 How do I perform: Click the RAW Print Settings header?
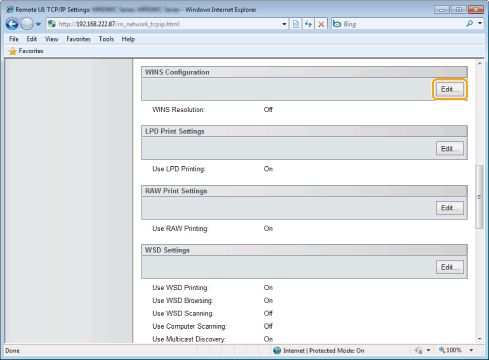(304, 191)
